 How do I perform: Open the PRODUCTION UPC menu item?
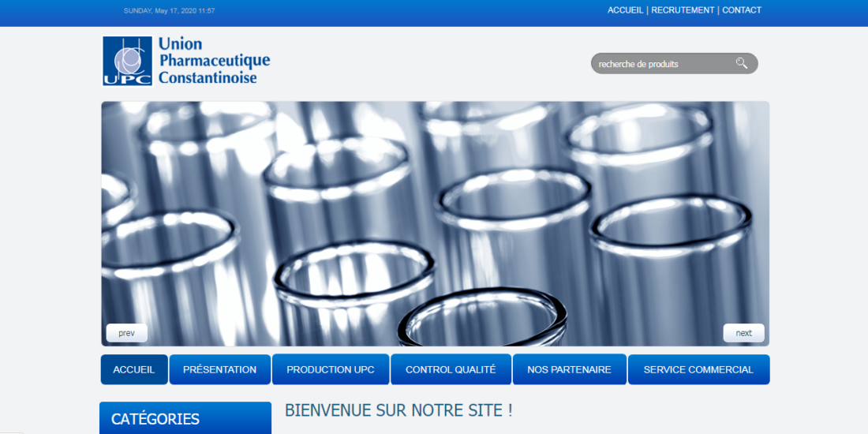point(331,370)
